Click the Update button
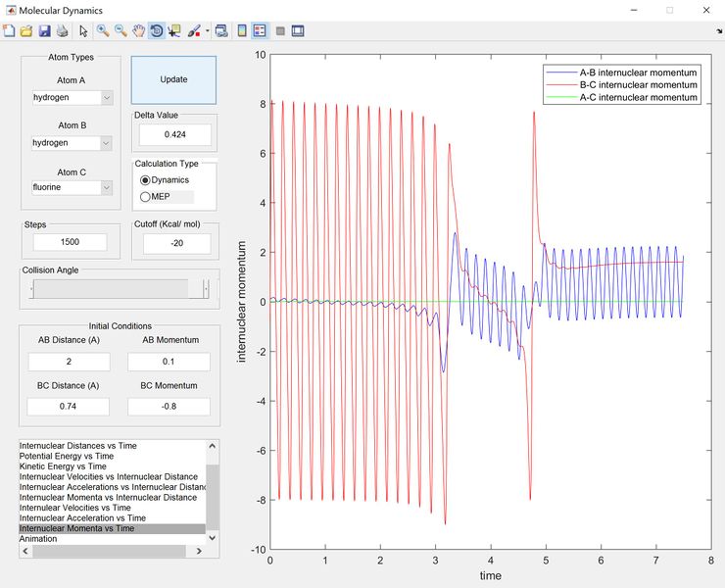This screenshot has height=588, width=725. pyautogui.click(x=173, y=79)
